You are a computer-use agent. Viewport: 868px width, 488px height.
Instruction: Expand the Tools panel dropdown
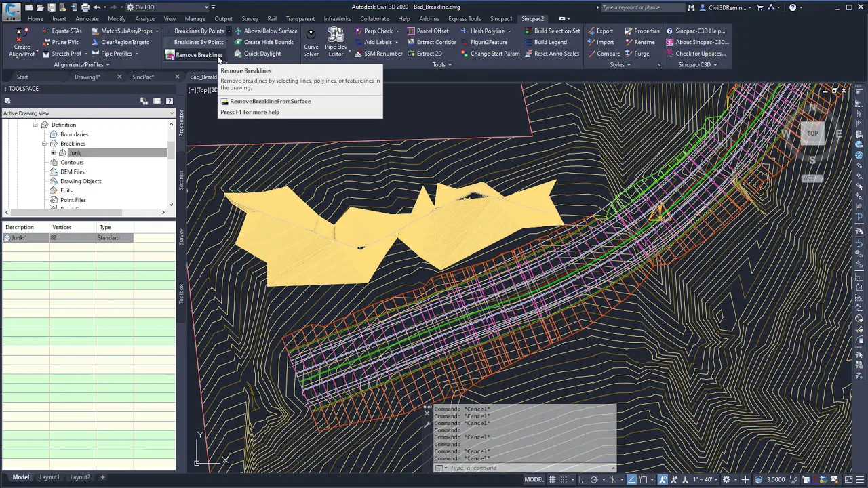click(x=441, y=65)
